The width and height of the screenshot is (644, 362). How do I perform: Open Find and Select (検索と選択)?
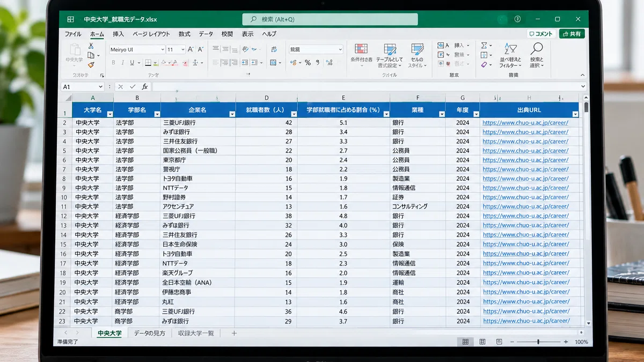point(536,56)
